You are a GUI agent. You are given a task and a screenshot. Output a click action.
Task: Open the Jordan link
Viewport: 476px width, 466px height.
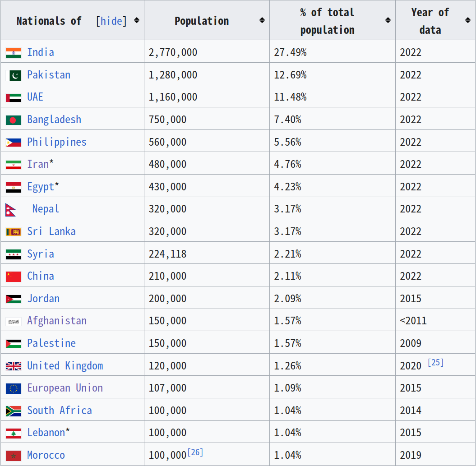pos(43,299)
